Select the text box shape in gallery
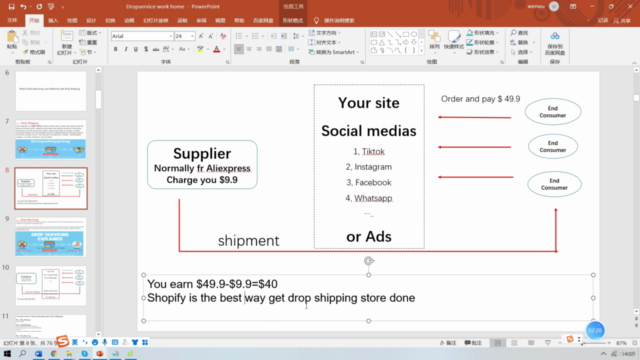 (x=373, y=34)
